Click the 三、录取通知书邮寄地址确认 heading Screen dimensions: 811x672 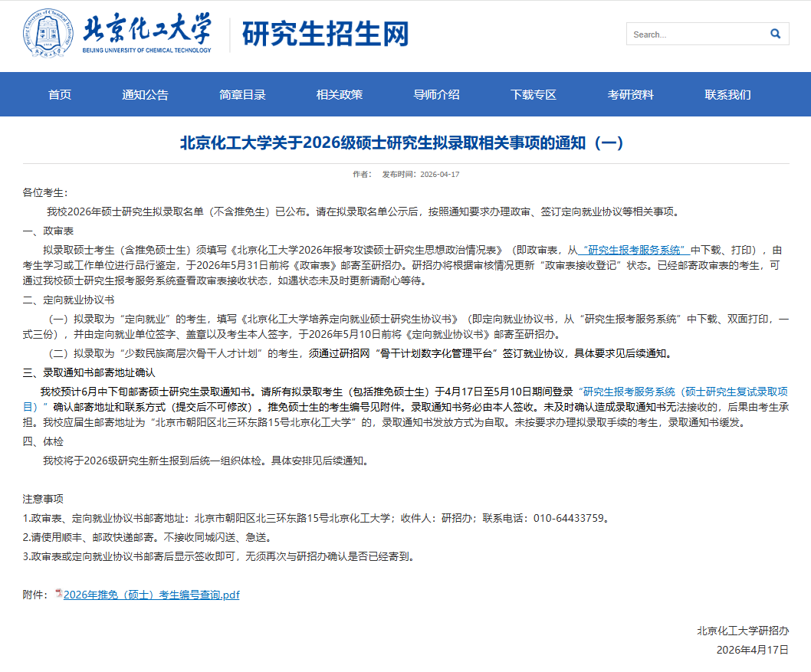[89, 372]
